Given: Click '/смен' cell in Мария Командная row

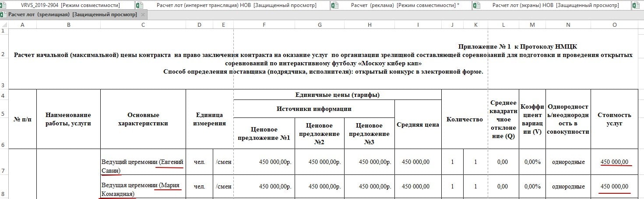Looking at the screenshot, I should [223, 187].
